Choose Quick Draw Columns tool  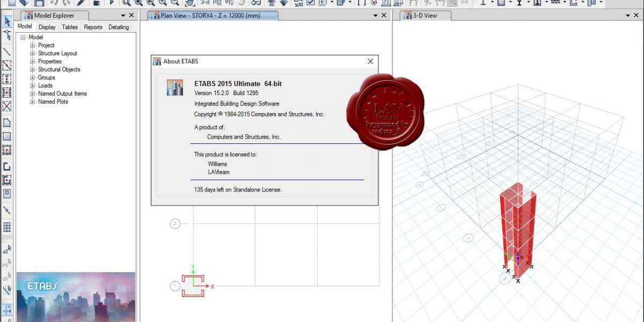coord(7,79)
